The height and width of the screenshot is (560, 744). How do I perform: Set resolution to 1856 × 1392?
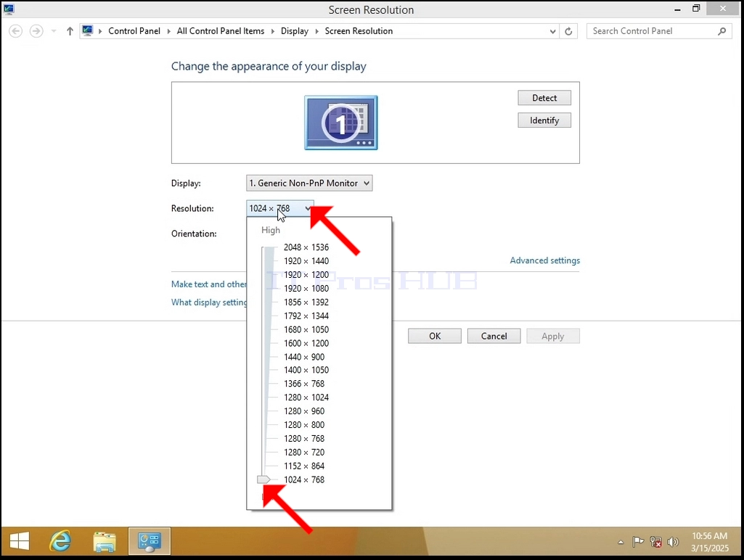click(x=306, y=302)
